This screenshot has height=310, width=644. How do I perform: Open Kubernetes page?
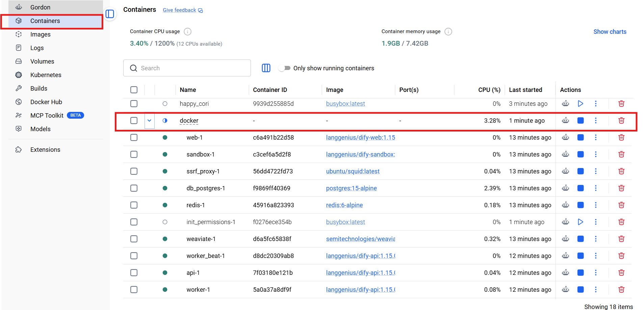tap(56, 75)
